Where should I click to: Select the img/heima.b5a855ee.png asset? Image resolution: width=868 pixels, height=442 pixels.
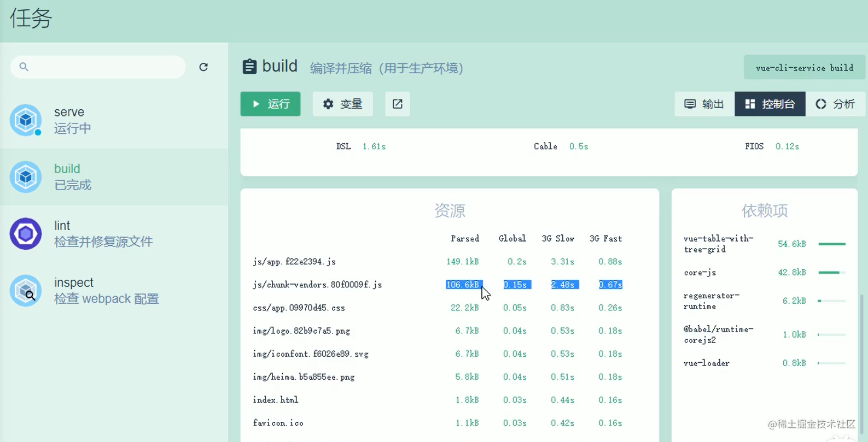304,376
